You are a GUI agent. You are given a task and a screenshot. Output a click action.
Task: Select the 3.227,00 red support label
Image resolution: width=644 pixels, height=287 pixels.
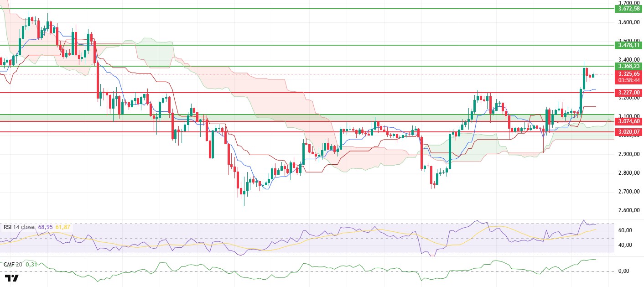(628, 93)
